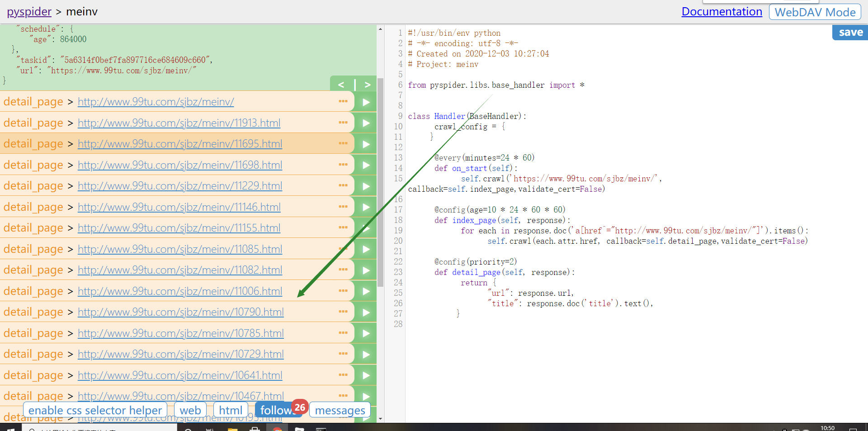Run the task for meinv/11695.html
The image size is (868, 431).
[x=366, y=144]
